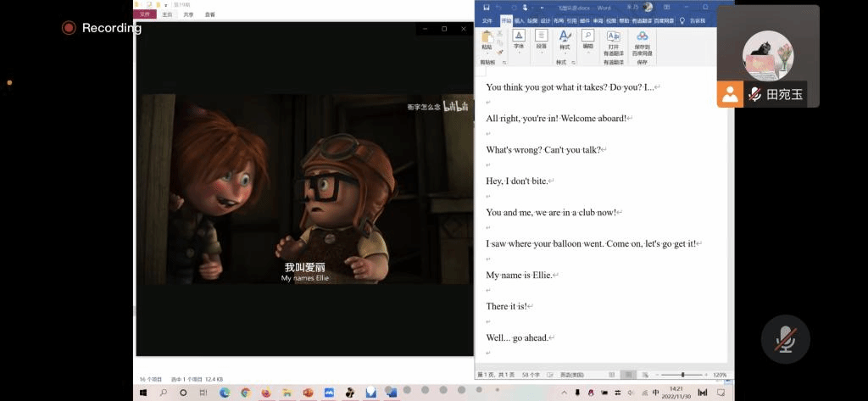Switch to the Insert (插入) ribbon tab

[519, 20]
